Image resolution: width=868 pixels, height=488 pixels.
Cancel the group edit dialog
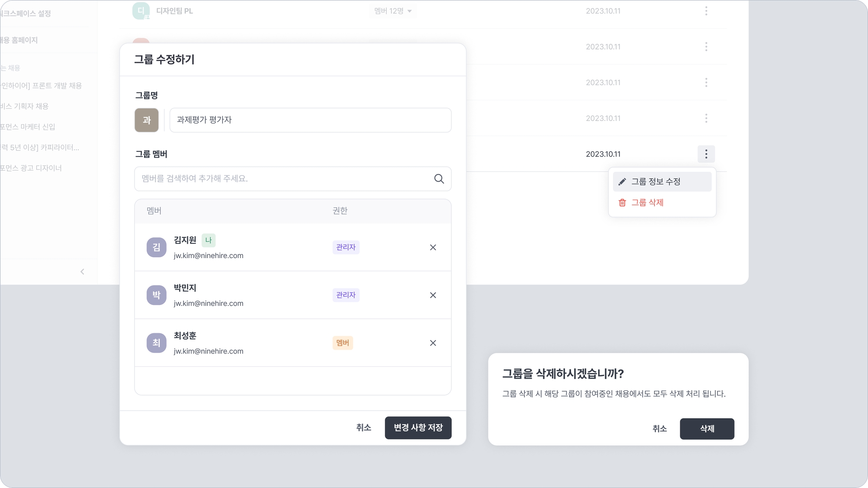[x=363, y=428]
